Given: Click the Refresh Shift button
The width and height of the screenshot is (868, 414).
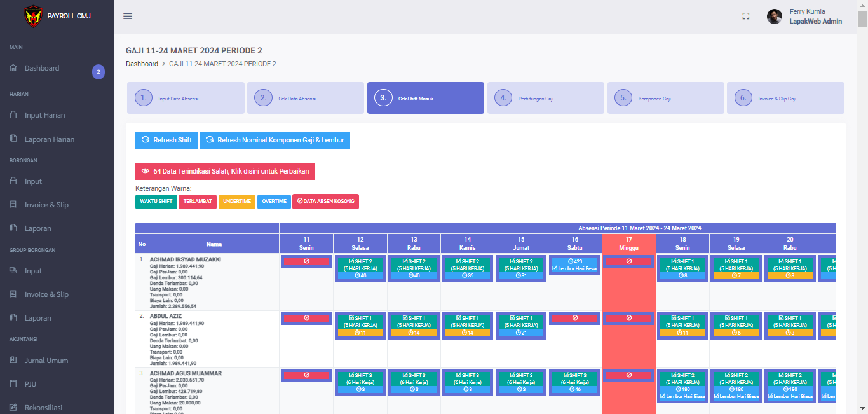Looking at the screenshot, I should click(x=166, y=141).
